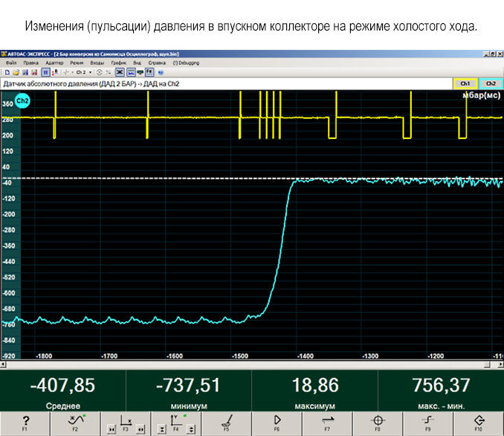Open the small arrow next to crosshair

72,72
